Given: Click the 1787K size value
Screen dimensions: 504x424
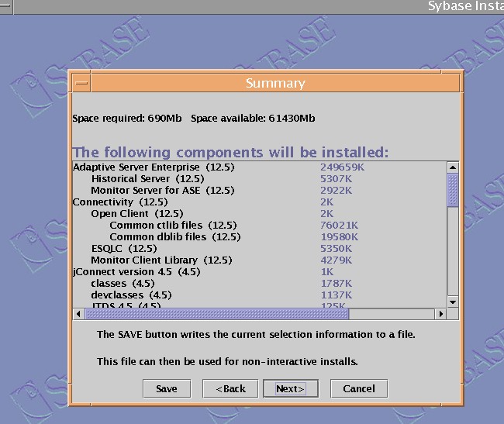Looking at the screenshot, I should pos(337,283).
